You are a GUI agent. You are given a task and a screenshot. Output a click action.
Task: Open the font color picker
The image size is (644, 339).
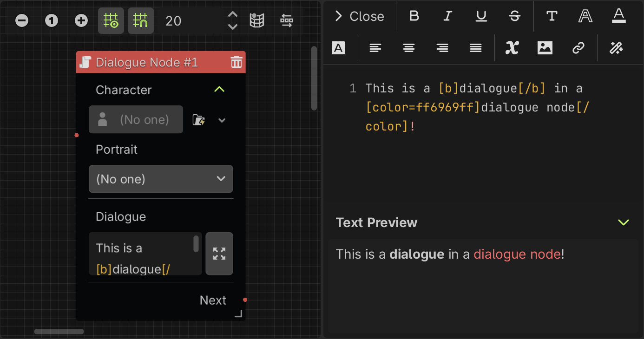tap(618, 16)
